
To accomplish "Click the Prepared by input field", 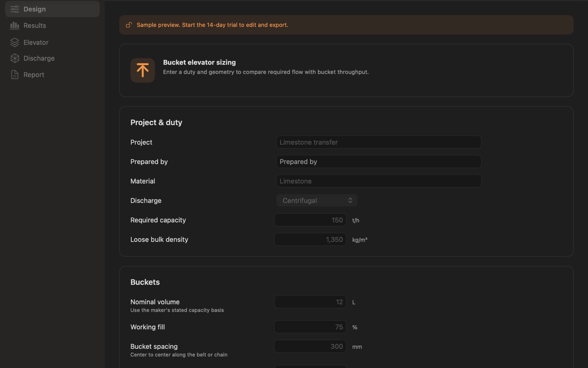I will pyautogui.click(x=379, y=162).
